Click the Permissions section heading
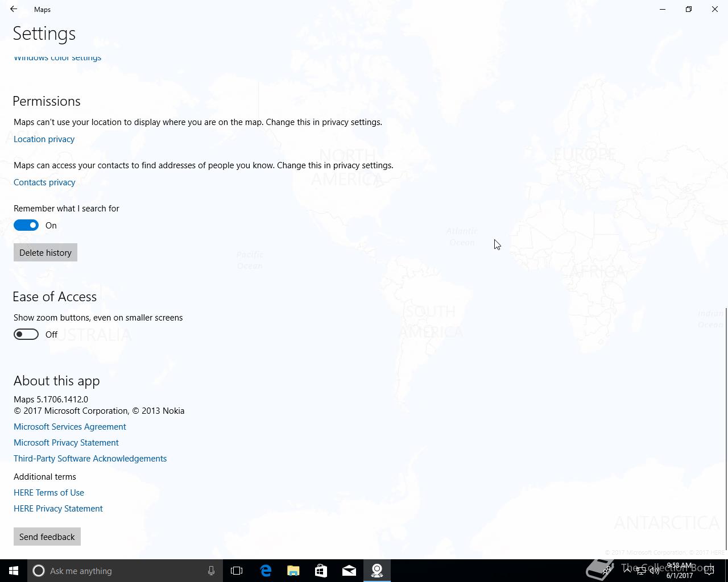The image size is (728, 582). (47, 101)
